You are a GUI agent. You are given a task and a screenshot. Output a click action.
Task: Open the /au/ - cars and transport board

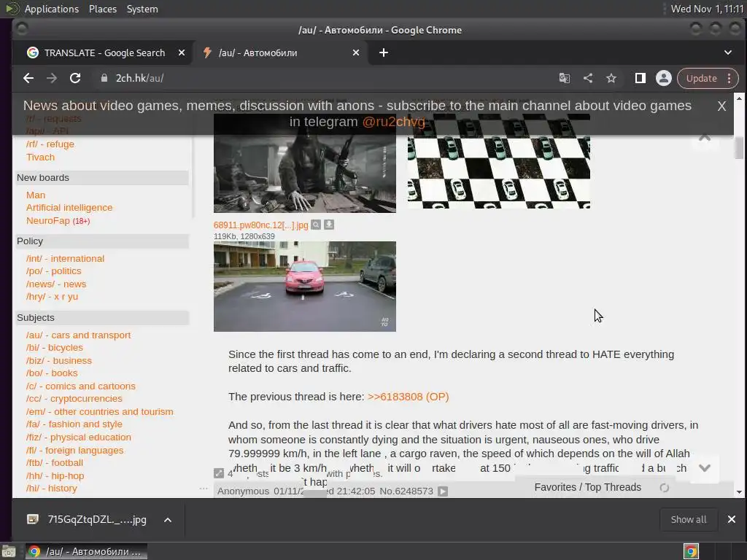coord(78,335)
